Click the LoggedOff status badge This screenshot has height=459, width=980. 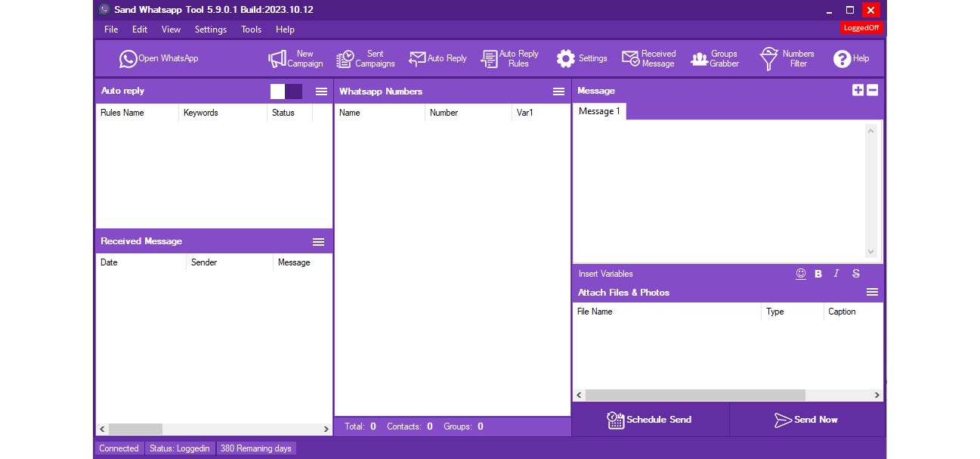(x=861, y=28)
